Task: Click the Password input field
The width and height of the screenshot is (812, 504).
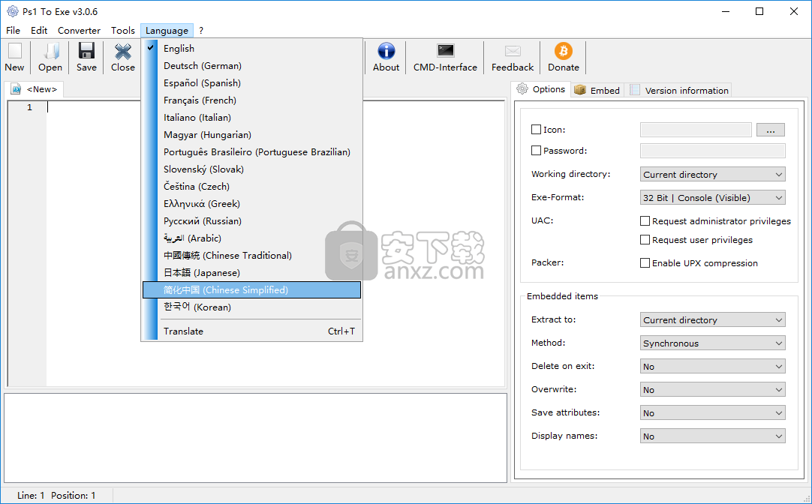Action: [713, 151]
